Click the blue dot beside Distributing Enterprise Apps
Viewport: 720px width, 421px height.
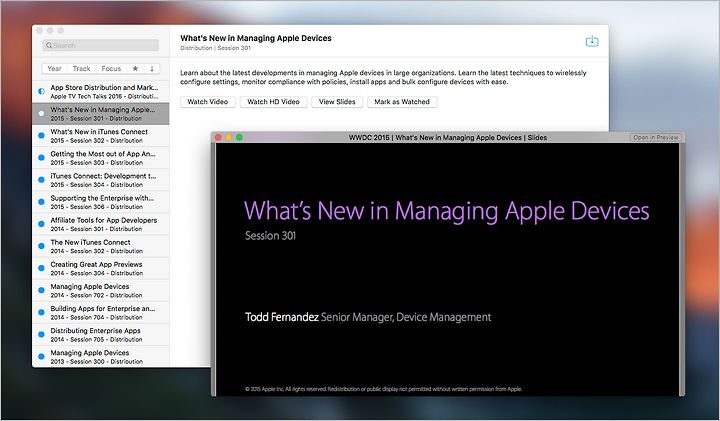pyautogui.click(x=41, y=334)
